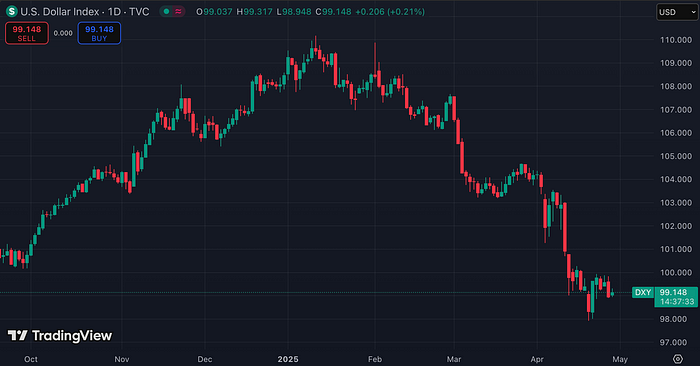Click the 100.000 price axis label
Image resolution: width=700 pixels, height=366 pixels.
[676, 272]
